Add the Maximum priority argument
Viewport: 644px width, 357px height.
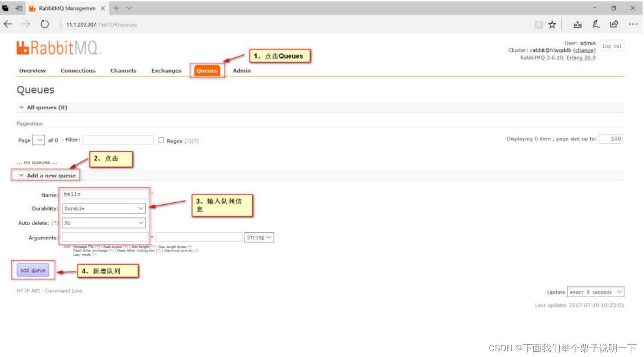pos(178,251)
